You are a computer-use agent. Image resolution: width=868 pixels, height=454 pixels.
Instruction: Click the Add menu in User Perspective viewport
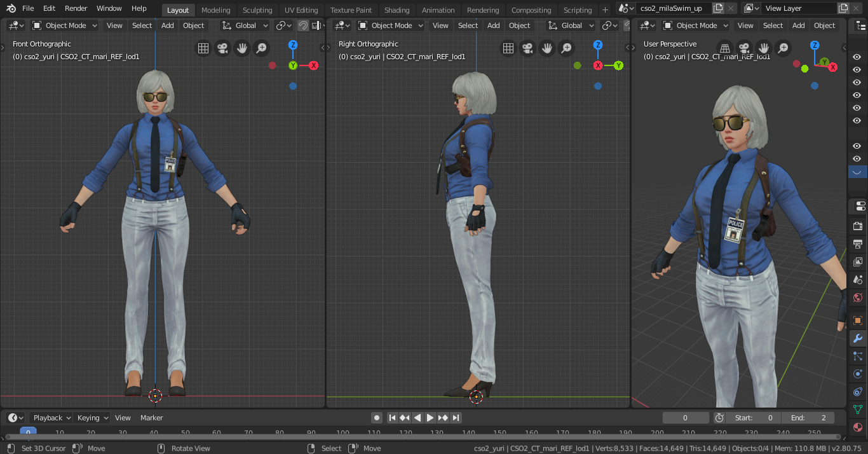click(798, 25)
